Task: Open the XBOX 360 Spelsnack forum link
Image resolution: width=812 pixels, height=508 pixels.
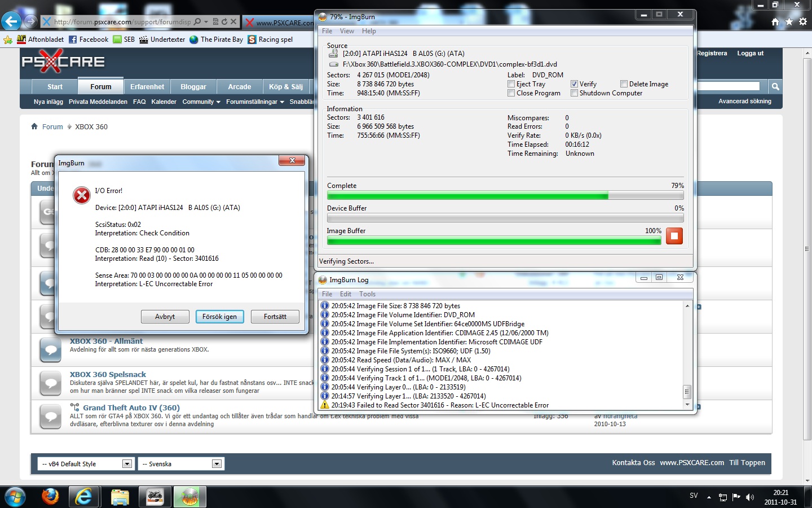Action: point(108,374)
